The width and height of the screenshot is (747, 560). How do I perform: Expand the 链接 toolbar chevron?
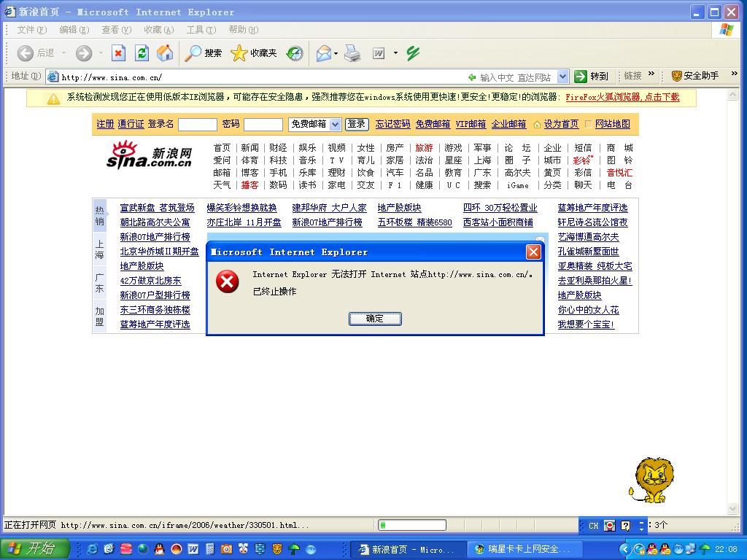point(651,74)
